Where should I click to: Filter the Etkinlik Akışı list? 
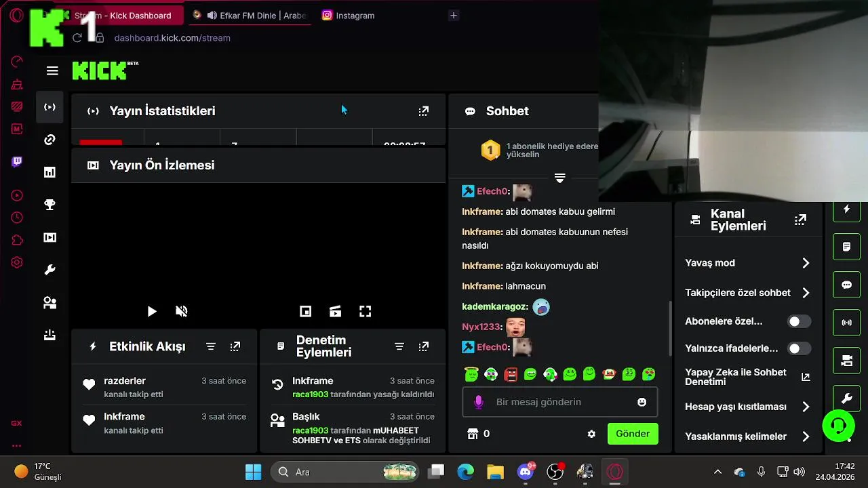click(x=211, y=346)
